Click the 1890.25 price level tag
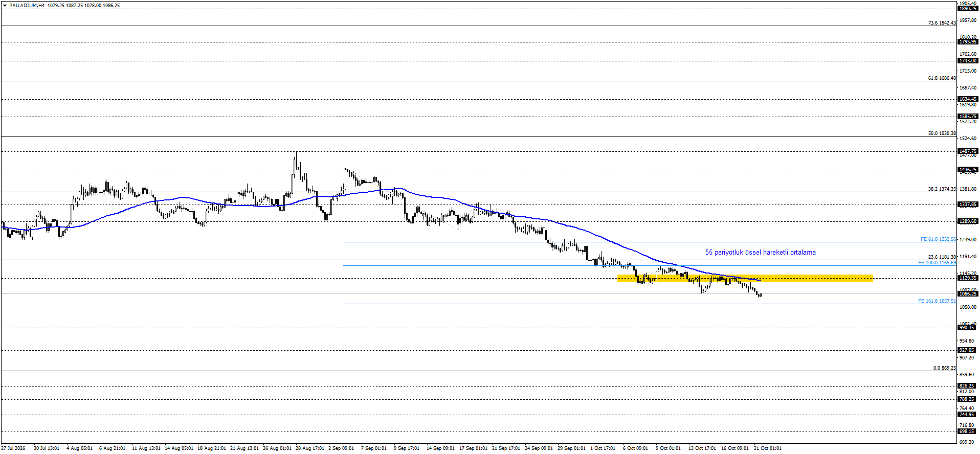Viewport: 980px width, 454px height. point(968,9)
